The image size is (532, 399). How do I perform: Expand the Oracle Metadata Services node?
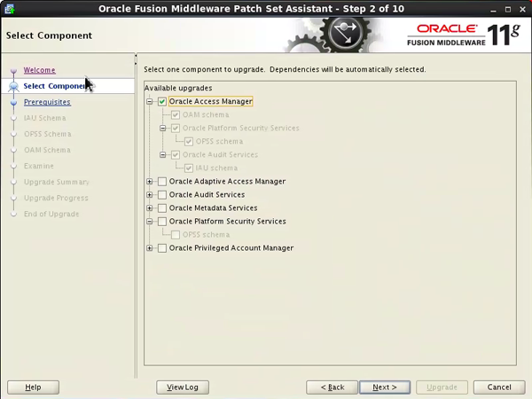[x=149, y=208]
